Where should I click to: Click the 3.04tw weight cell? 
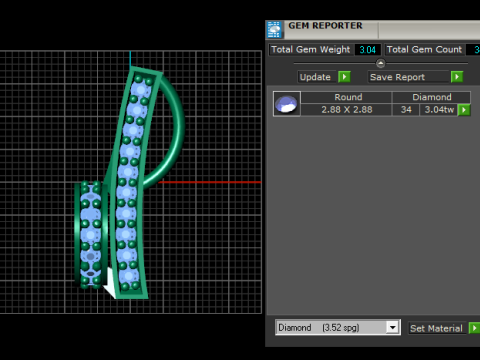click(x=439, y=110)
